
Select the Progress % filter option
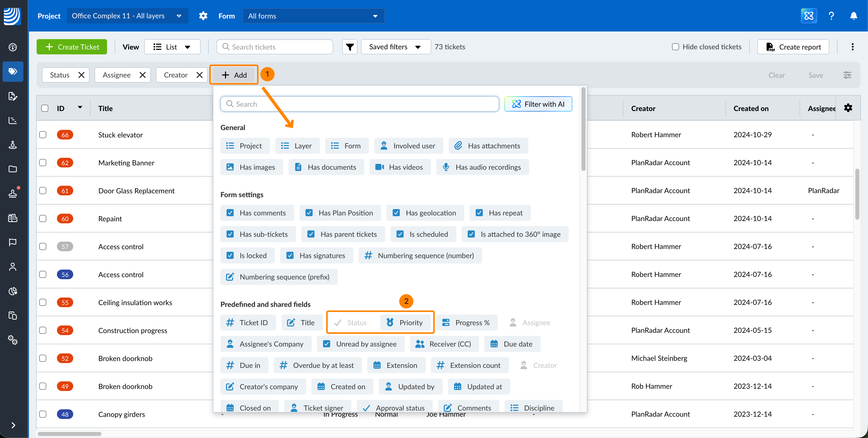[x=467, y=322]
